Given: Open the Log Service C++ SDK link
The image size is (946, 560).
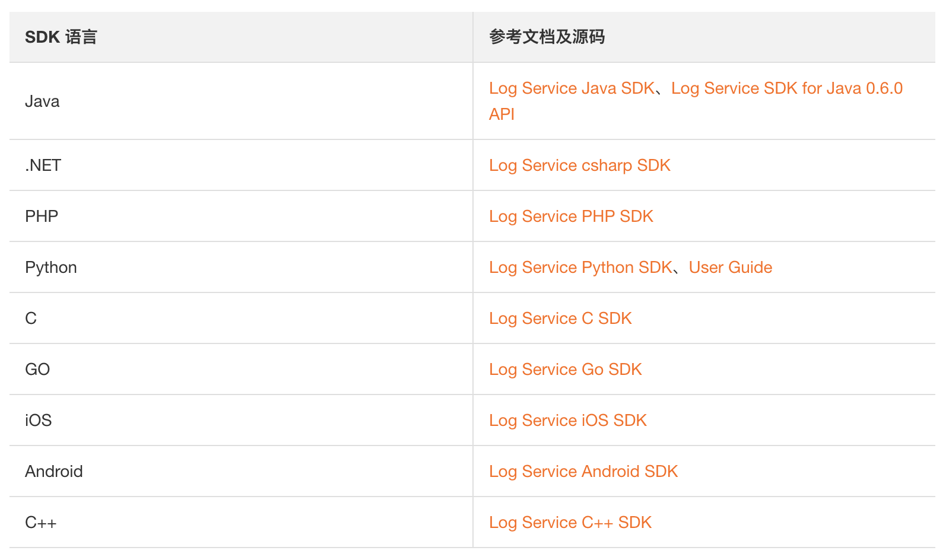Looking at the screenshot, I should (570, 523).
